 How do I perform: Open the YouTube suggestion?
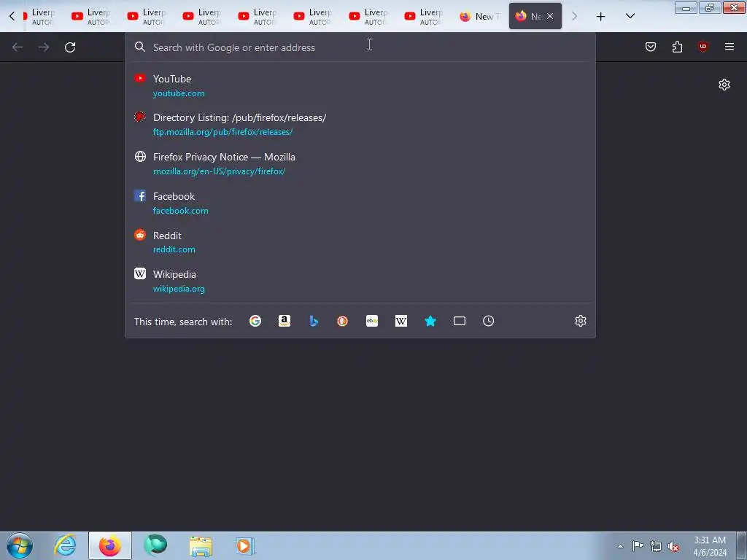360,86
